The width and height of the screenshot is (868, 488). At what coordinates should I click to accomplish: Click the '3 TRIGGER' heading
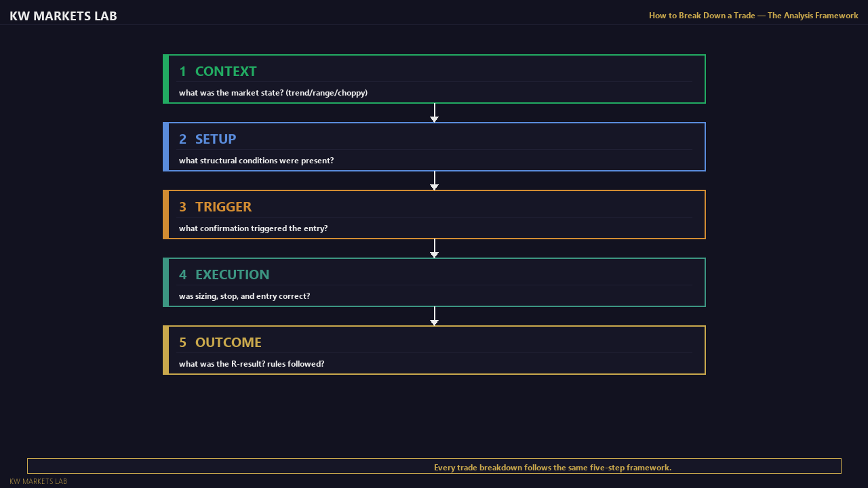(x=215, y=207)
